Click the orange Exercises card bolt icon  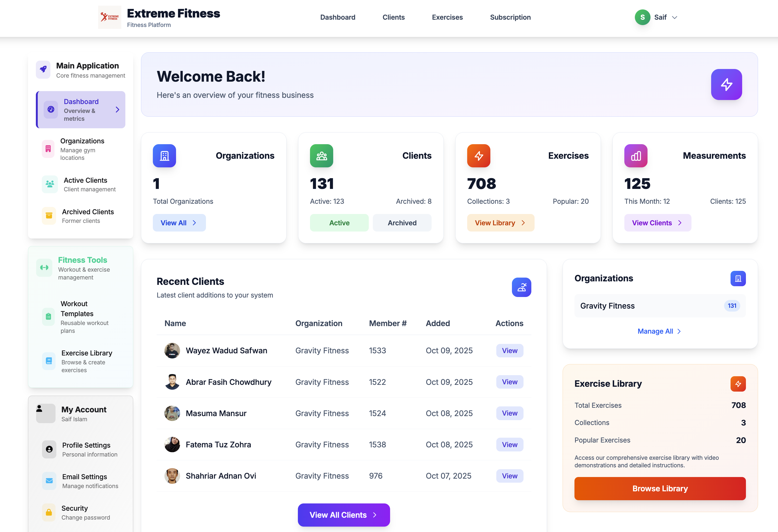tap(478, 156)
